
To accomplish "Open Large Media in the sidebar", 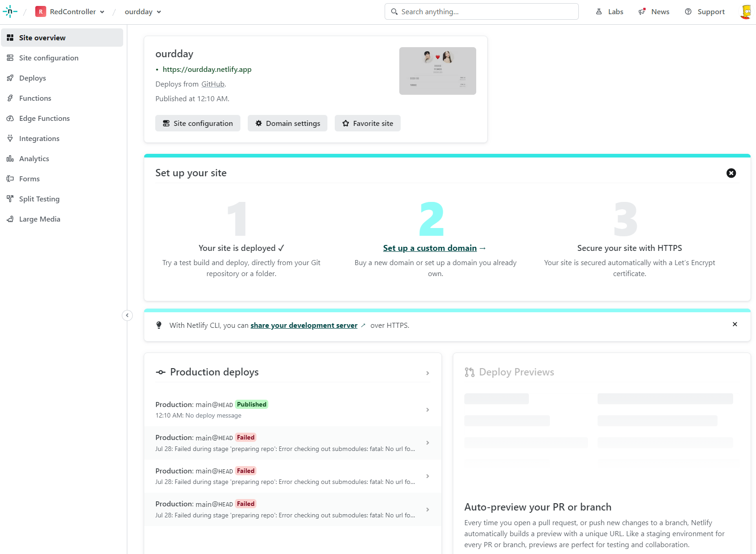I will point(62,219).
